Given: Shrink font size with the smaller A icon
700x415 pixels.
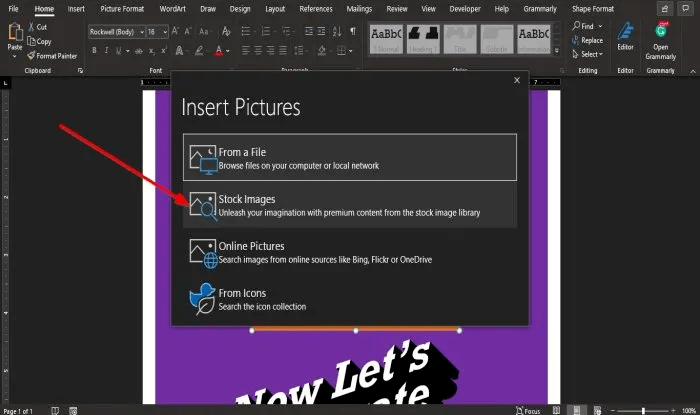Looking at the screenshot, I should click(x=188, y=31).
